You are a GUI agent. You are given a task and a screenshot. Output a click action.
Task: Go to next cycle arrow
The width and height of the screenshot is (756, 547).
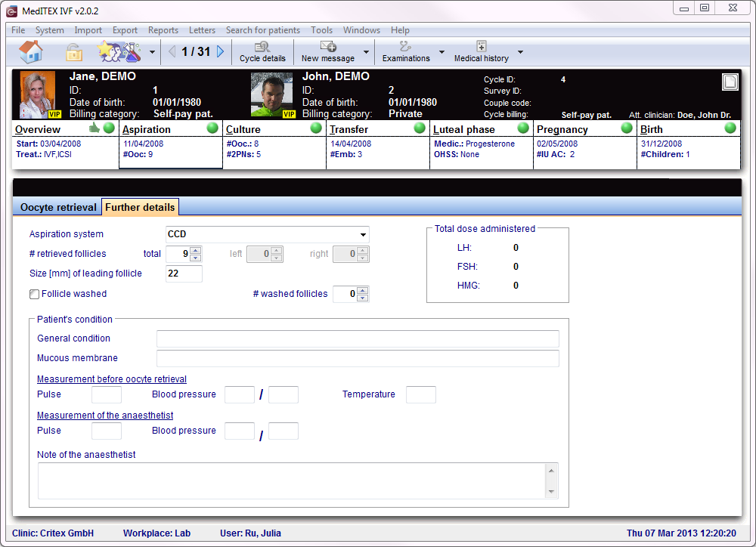220,51
